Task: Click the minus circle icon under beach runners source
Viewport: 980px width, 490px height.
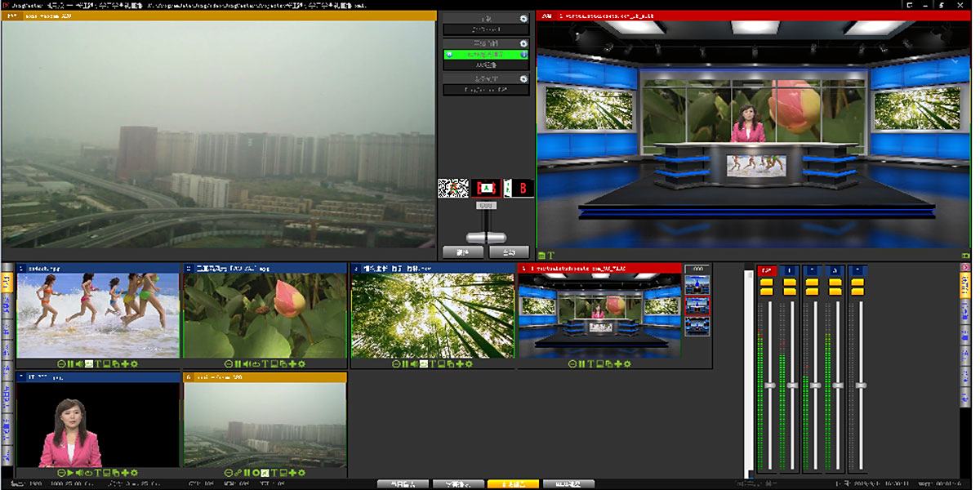Action: [x=62, y=364]
